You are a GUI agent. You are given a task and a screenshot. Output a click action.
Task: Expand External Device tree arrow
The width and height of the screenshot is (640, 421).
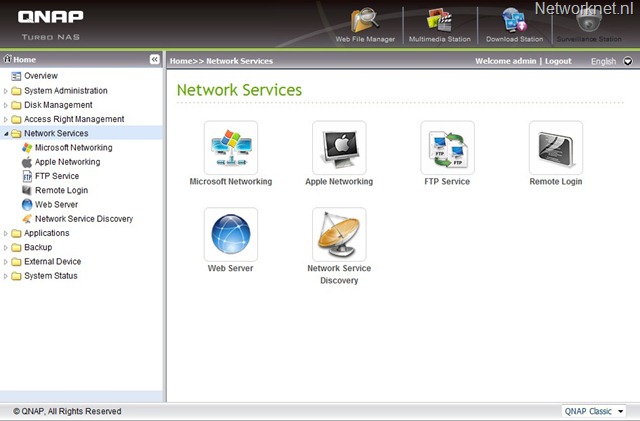5,262
